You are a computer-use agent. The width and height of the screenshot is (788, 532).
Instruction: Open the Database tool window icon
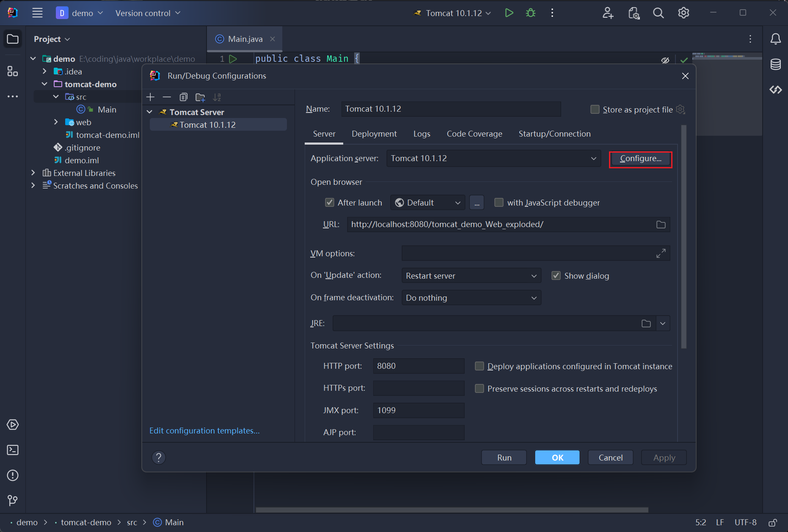point(775,65)
